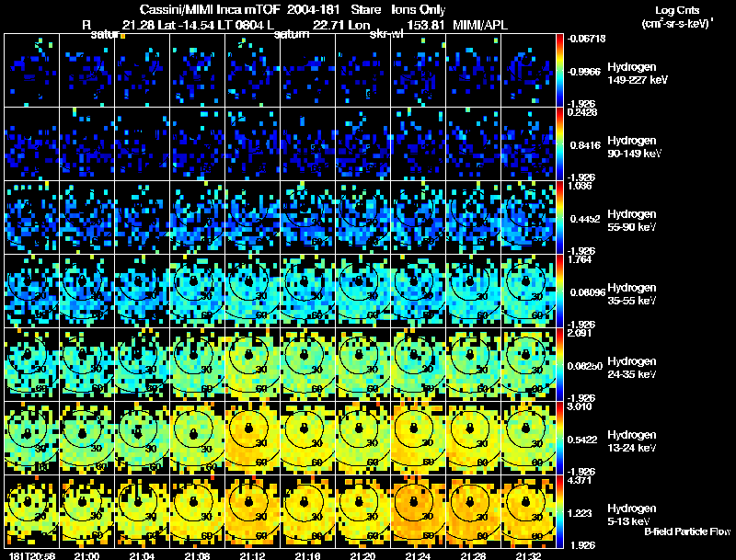The width and height of the screenshot is (736, 560).
Task: Click the Hydrogen 24-35 keV row label
Action: point(632,368)
